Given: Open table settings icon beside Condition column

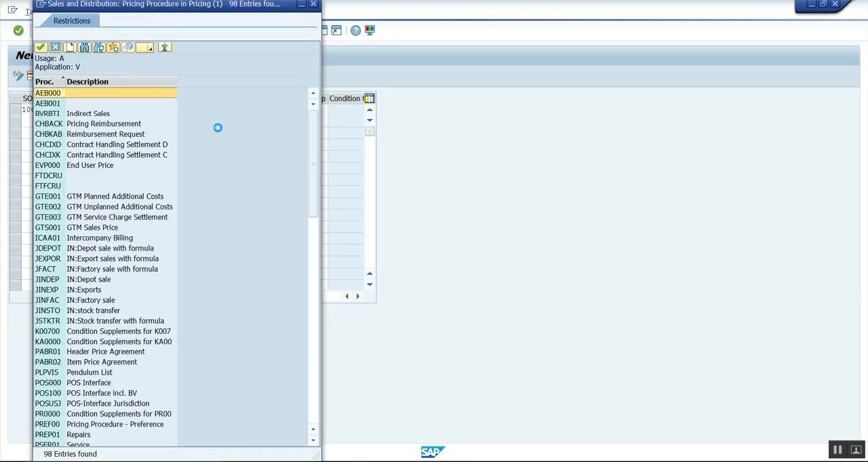Looking at the screenshot, I should (x=369, y=99).
